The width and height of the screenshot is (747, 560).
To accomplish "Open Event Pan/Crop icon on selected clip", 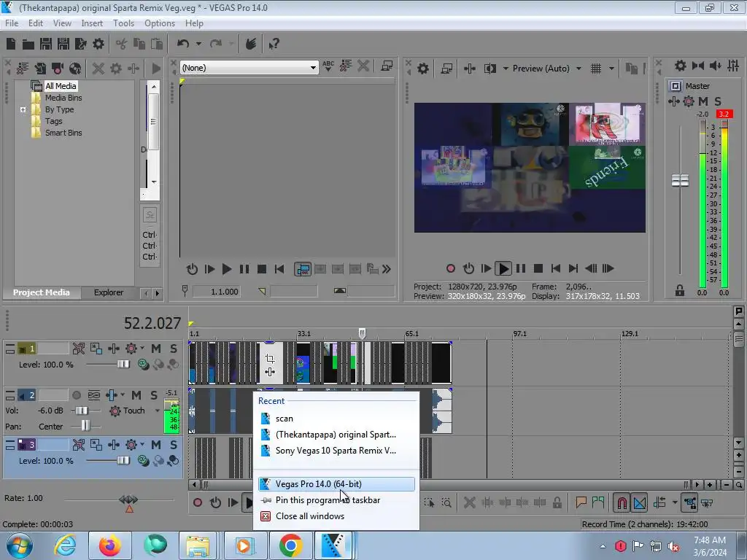I will pyautogui.click(x=270, y=358).
